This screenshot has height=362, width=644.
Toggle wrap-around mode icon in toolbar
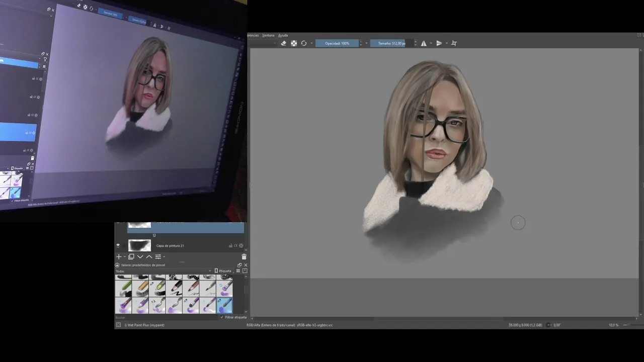pyautogui.click(x=454, y=43)
